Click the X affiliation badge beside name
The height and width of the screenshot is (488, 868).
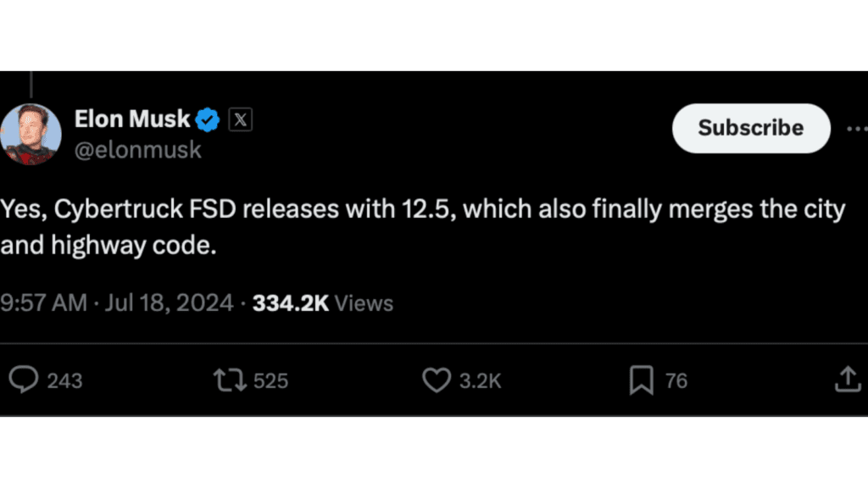(241, 119)
